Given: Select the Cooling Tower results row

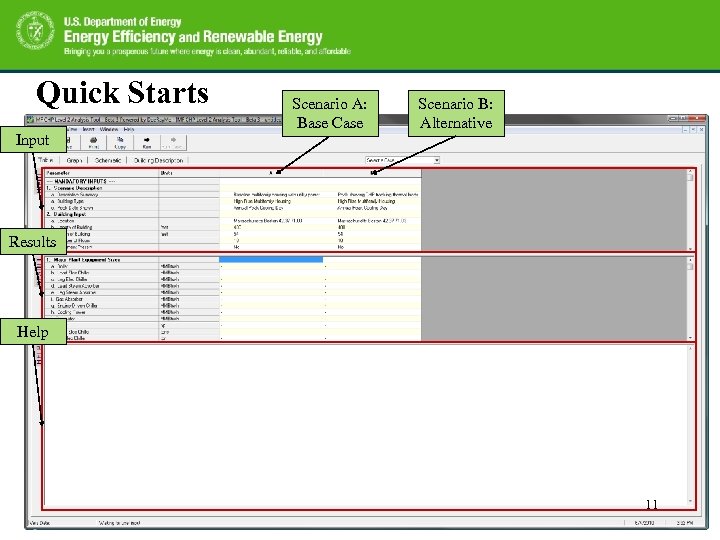Looking at the screenshot, I should pyautogui.click(x=232, y=312).
